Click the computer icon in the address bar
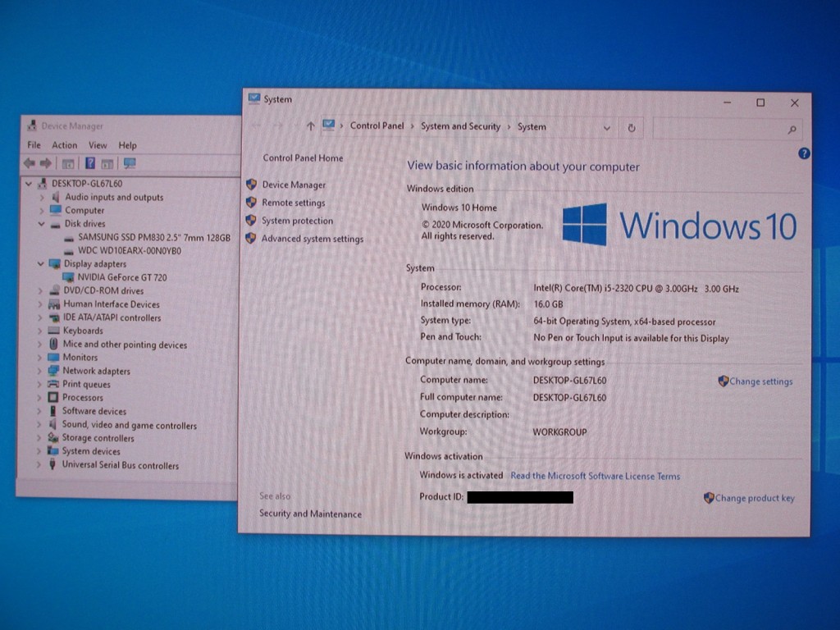840x630 pixels. click(x=328, y=126)
